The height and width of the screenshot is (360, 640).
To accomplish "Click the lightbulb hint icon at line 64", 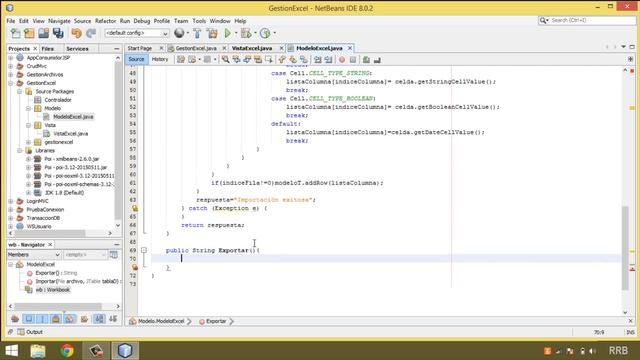I will coord(135,208).
